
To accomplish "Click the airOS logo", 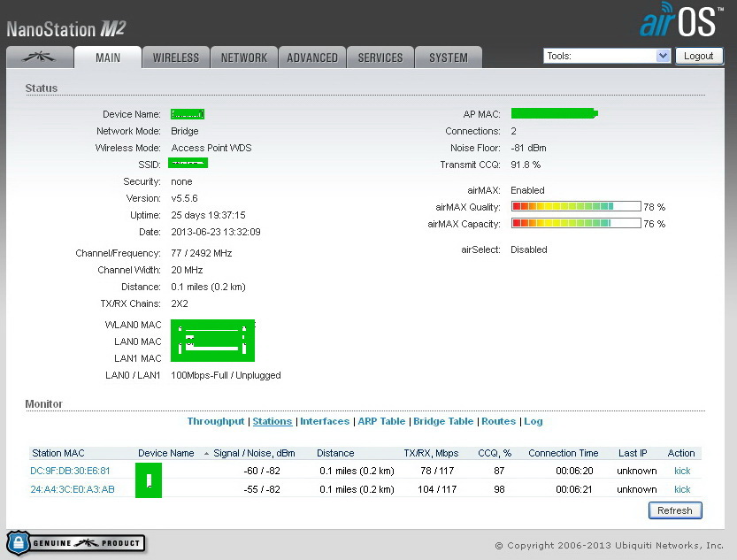I will point(683,21).
